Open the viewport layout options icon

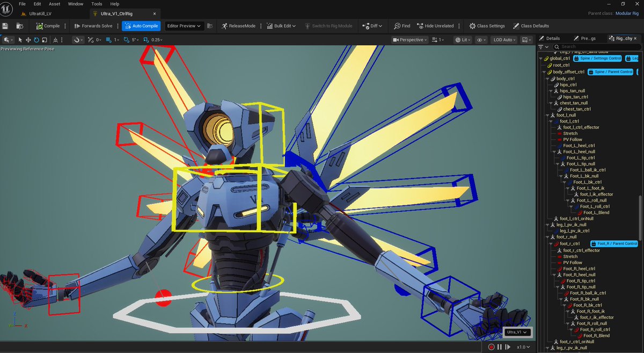pyautogui.click(x=526, y=40)
